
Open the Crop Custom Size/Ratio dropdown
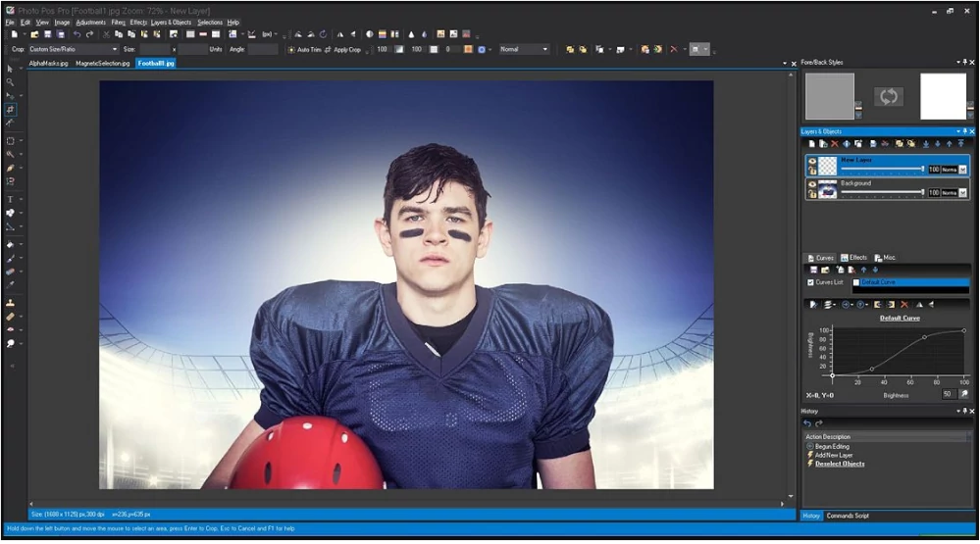click(x=115, y=49)
